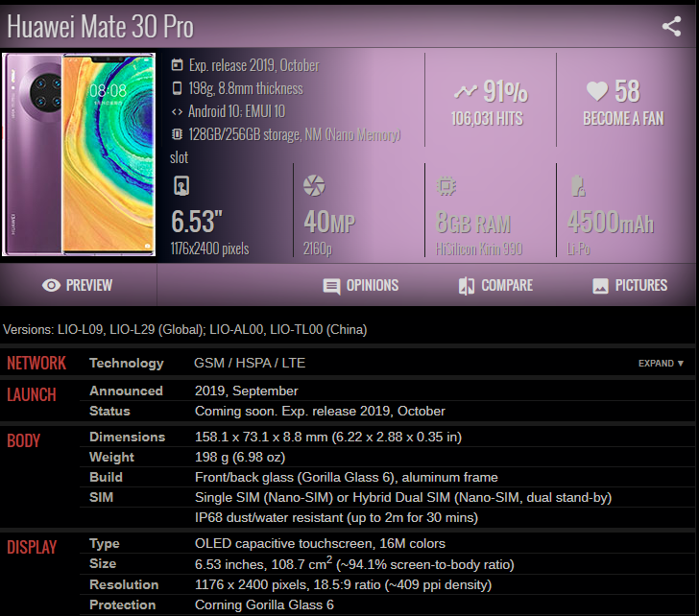Click the IP68 dust/water resistant text
Image resolution: width=699 pixels, height=616 pixels.
point(336,517)
